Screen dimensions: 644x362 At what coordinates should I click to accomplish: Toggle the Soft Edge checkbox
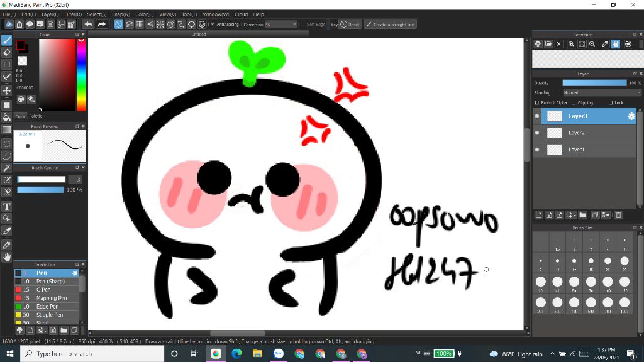303,25
